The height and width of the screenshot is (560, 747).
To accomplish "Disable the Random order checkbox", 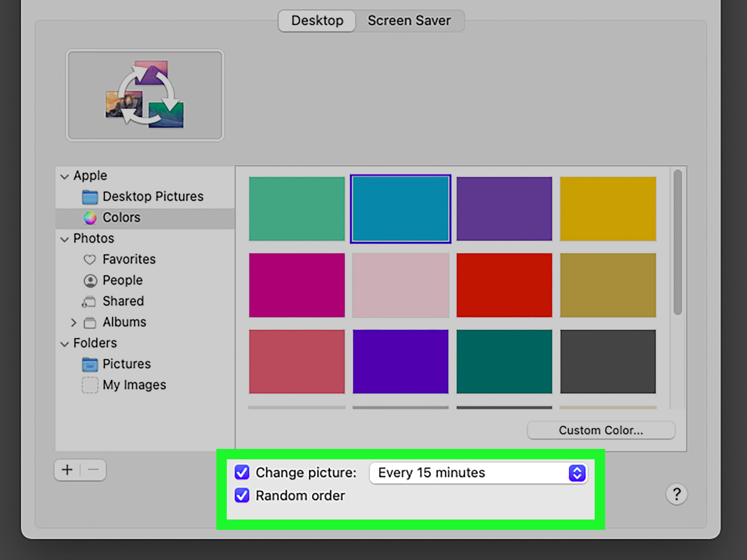I will pyautogui.click(x=242, y=496).
